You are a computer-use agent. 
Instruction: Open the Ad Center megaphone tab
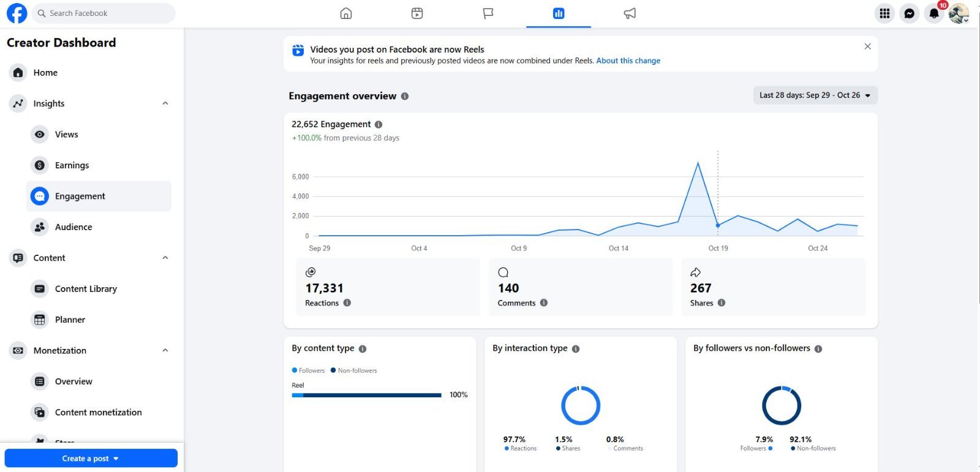click(x=630, y=13)
